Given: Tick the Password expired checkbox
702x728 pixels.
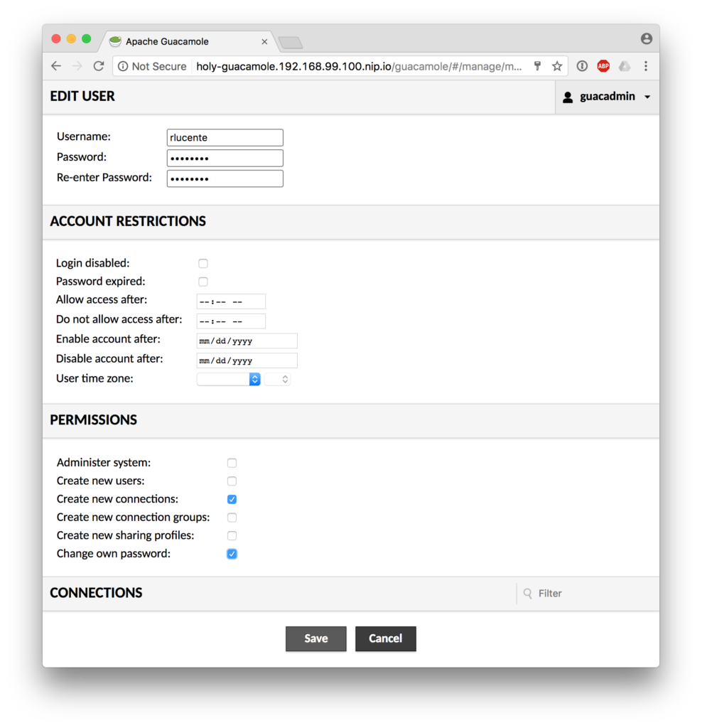Looking at the screenshot, I should tap(203, 282).
